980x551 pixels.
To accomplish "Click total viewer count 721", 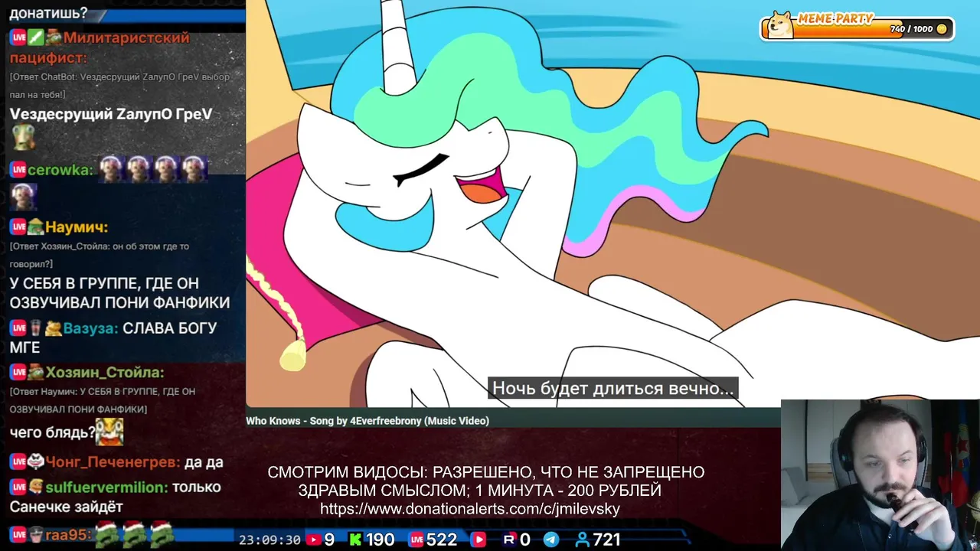I will click(x=606, y=540).
